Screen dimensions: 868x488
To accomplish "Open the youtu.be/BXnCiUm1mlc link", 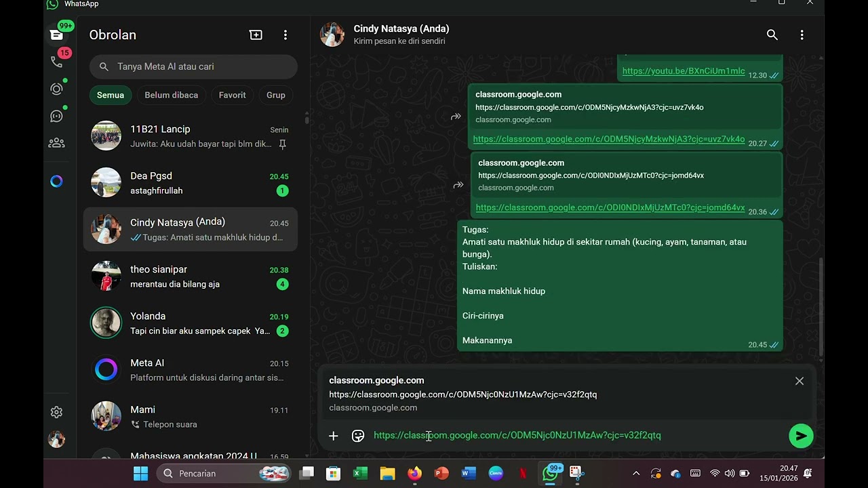I will click(684, 71).
